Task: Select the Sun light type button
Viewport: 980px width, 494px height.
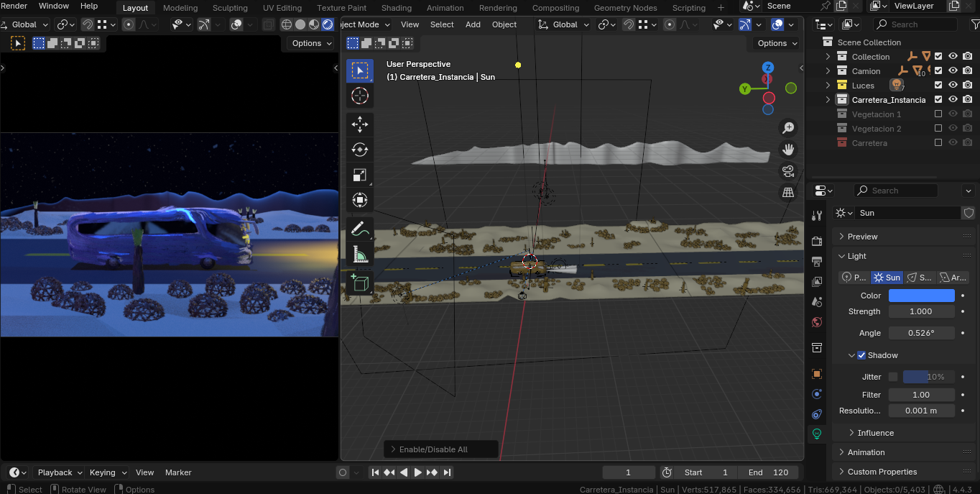Action: coord(886,278)
